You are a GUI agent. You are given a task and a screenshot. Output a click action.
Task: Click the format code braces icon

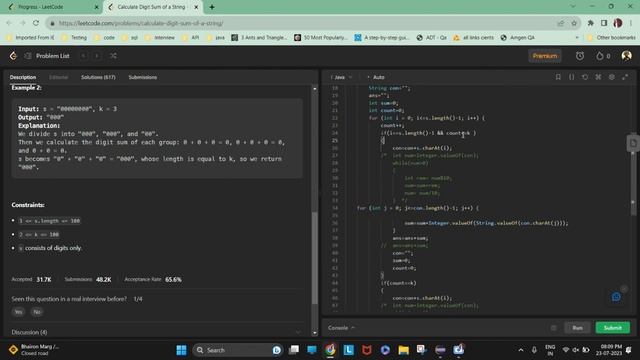coord(571,77)
